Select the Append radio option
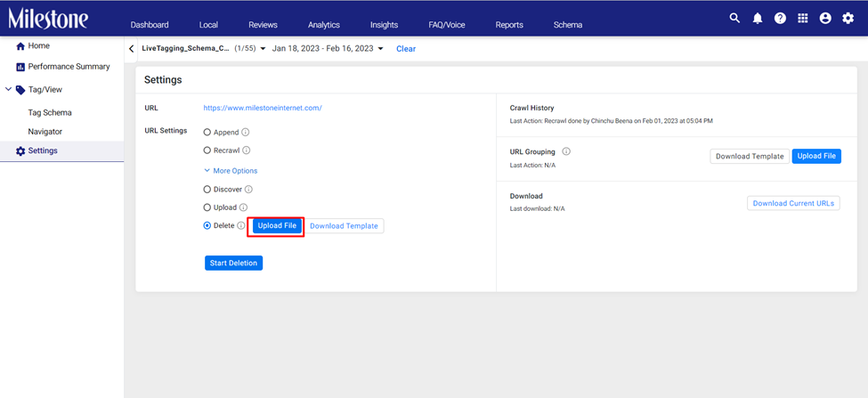Viewport: 868px width, 398px height. click(207, 133)
